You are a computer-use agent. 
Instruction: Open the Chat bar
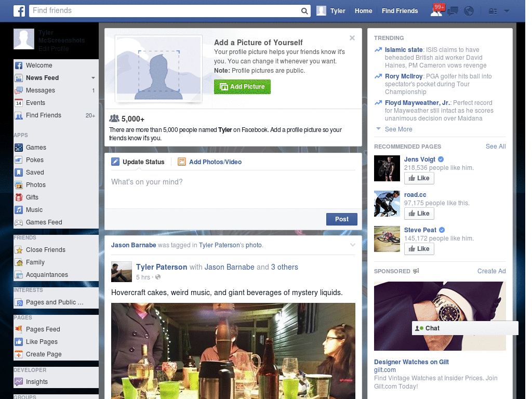(465, 328)
